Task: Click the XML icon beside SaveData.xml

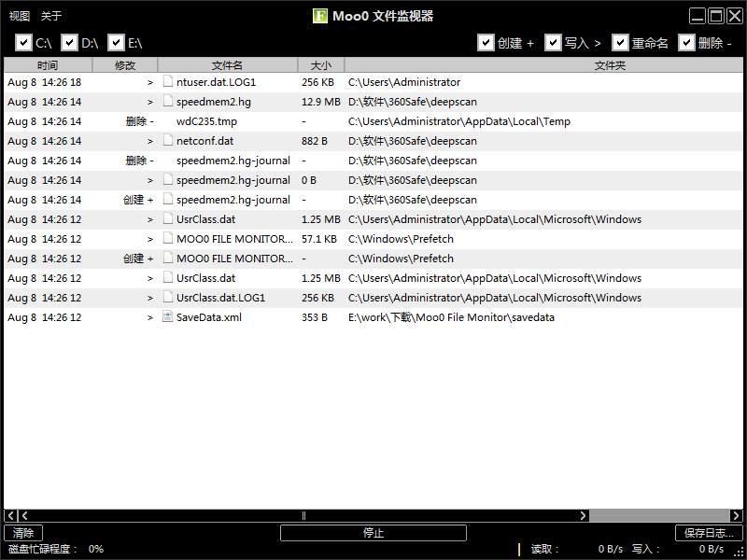Action: click(x=166, y=316)
